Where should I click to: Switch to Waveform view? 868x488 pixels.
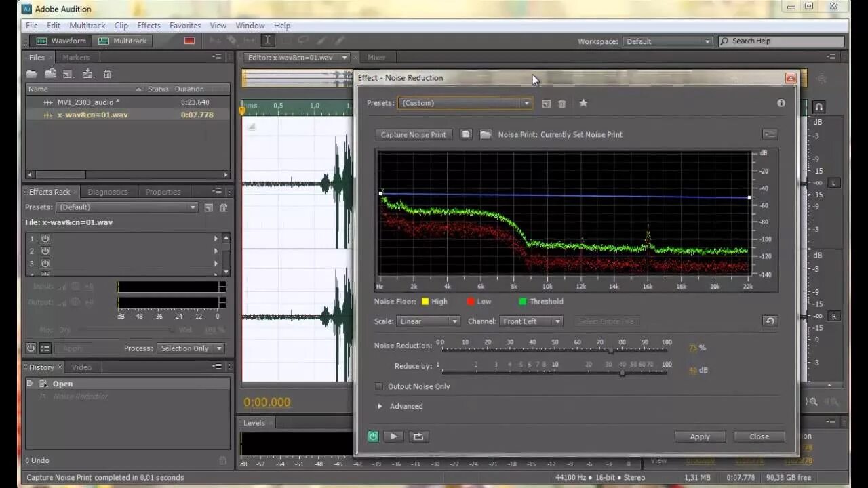click(61, 41)
